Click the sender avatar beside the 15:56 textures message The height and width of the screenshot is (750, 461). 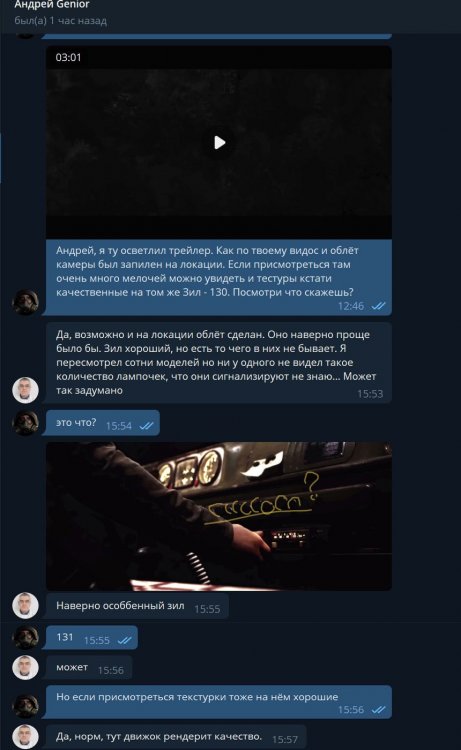[25, 705]
